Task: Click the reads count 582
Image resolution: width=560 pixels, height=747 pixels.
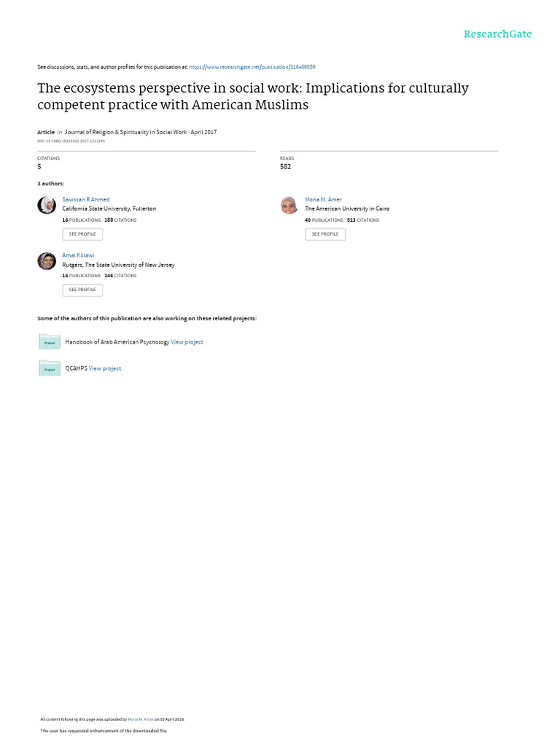Action: pos(285,167)
